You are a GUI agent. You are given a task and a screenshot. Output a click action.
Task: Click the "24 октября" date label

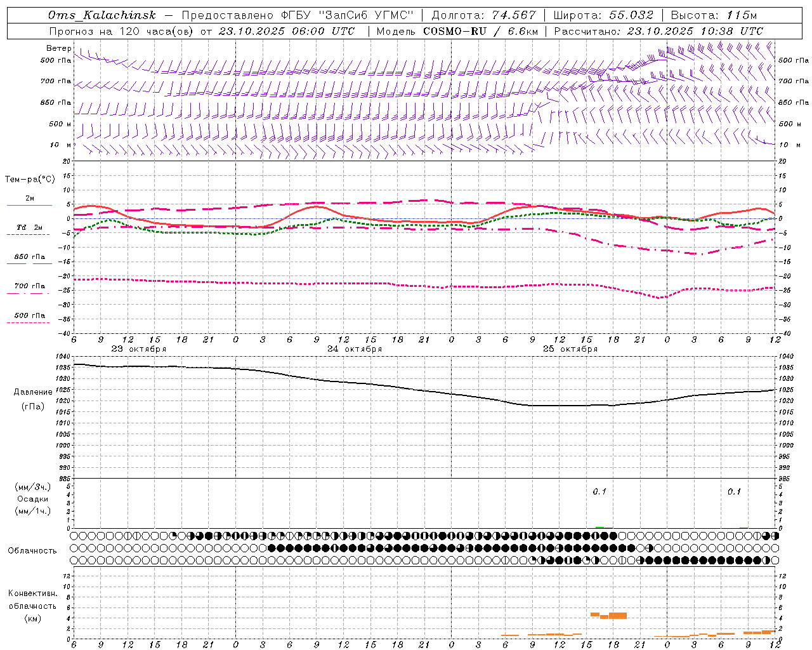point(355,349)
